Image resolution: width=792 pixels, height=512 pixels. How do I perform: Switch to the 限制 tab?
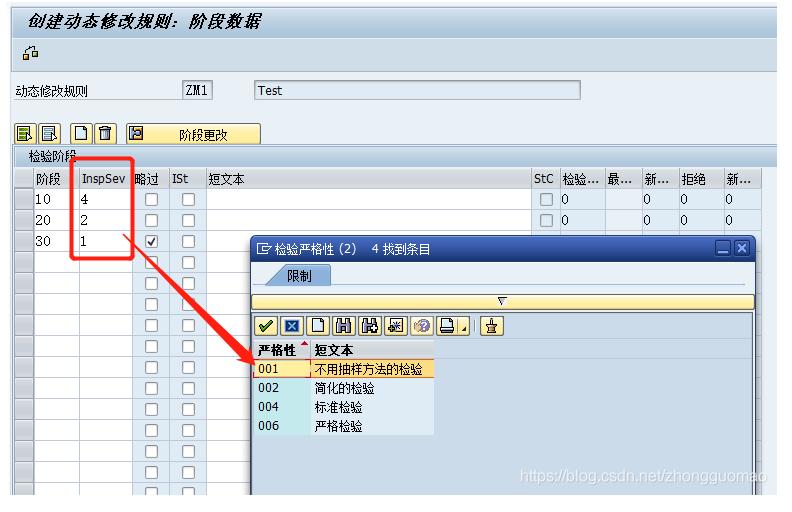(299, 276)
